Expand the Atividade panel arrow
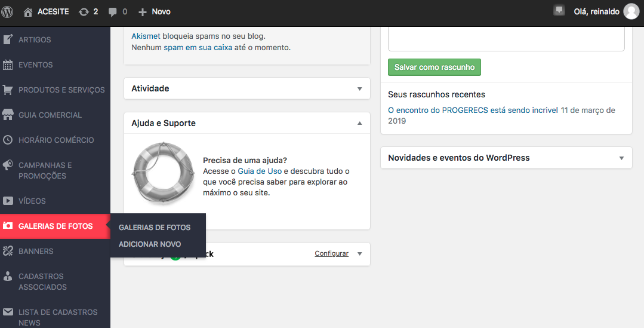This screenshot has width=644, height=328. 360,89
